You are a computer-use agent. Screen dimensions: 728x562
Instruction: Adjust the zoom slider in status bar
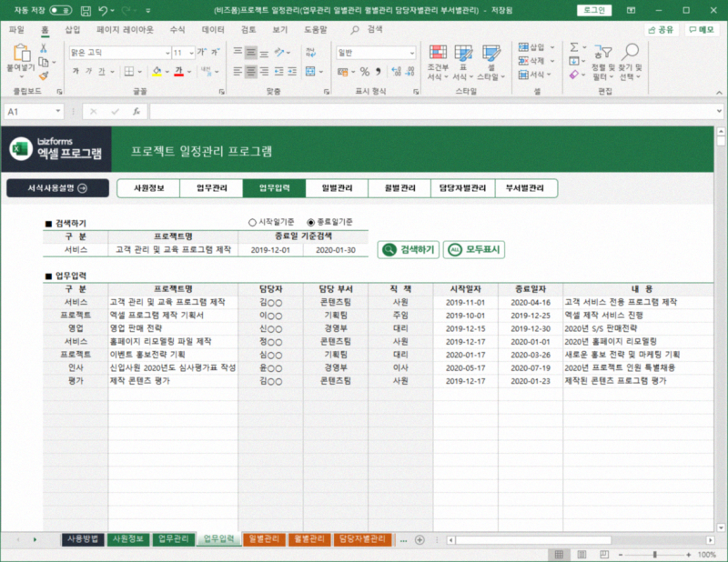(654, 555)
